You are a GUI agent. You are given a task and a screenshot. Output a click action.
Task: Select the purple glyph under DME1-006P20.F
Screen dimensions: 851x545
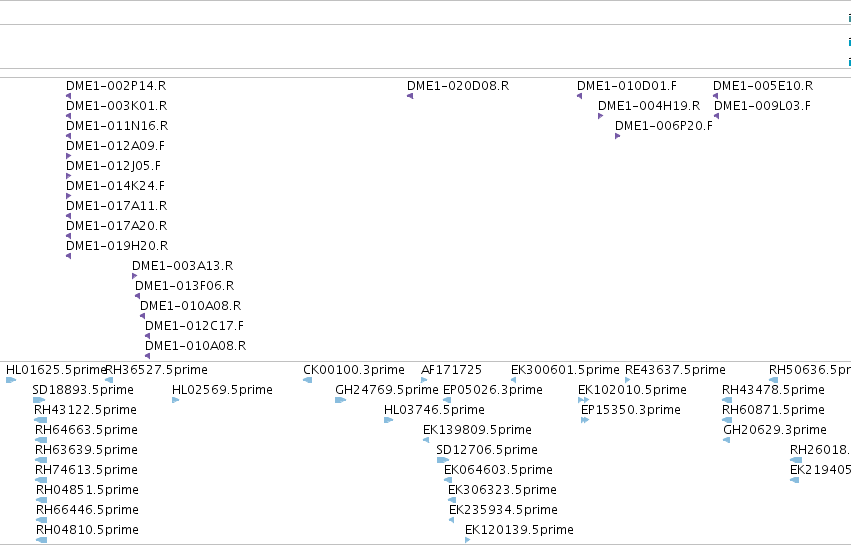point(617,136)
